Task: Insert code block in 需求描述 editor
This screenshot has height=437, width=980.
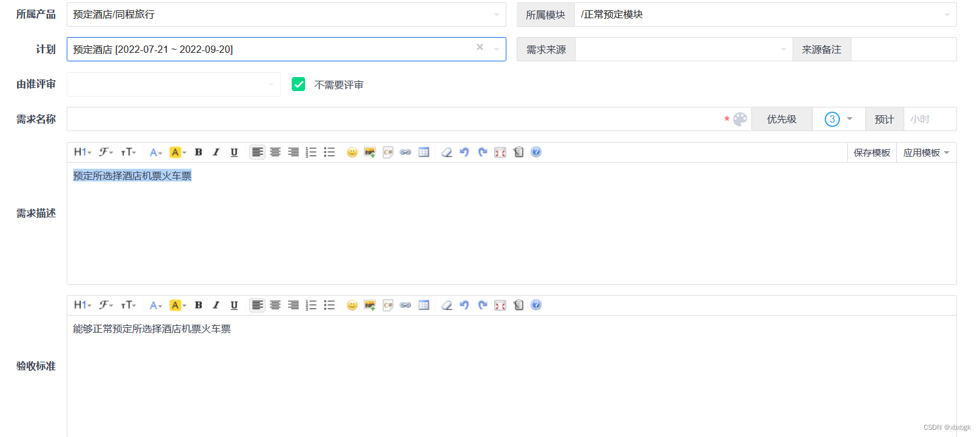Action: [x=388, y=152]
